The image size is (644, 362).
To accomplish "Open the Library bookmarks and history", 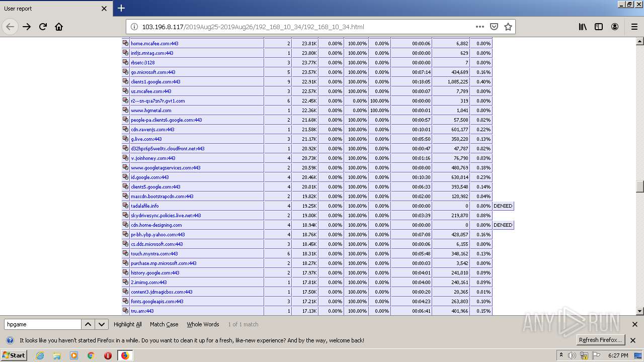I will (x=583, y=27).
